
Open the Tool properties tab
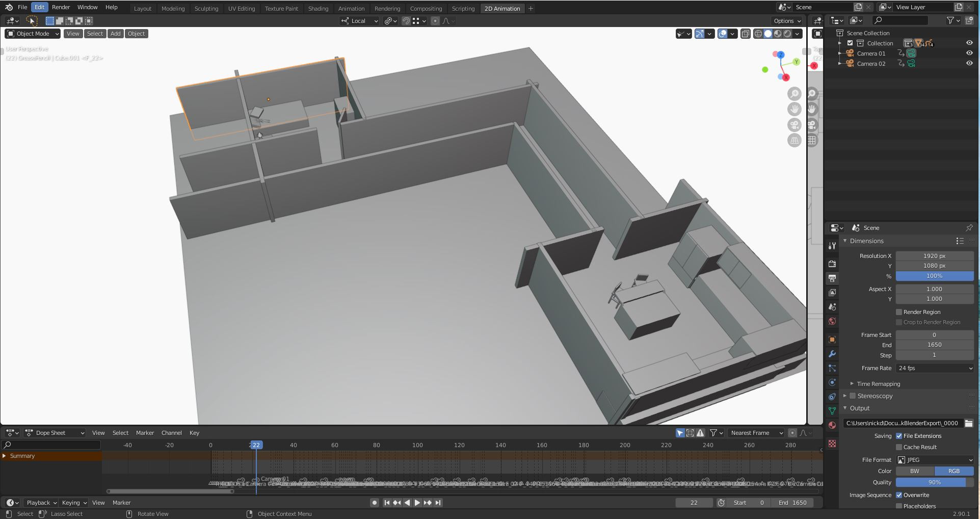[x=832, y=246]
